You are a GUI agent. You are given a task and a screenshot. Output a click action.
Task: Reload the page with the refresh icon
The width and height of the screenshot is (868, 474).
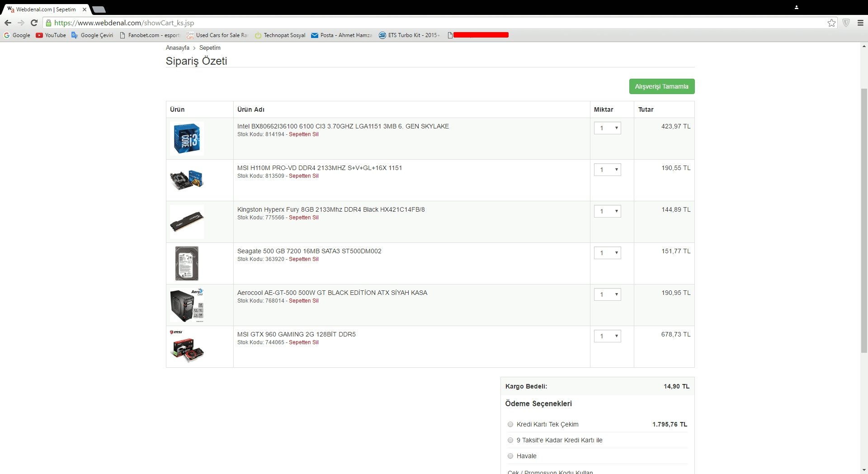34,23
